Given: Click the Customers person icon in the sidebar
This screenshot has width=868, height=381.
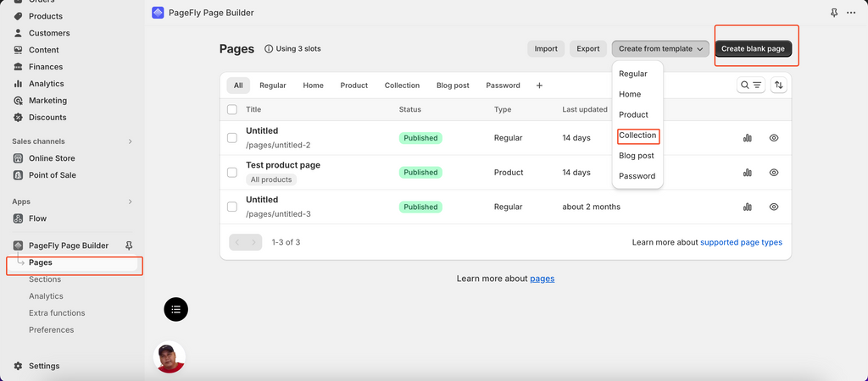Looking at the screenshot, I should pos(19,33).
